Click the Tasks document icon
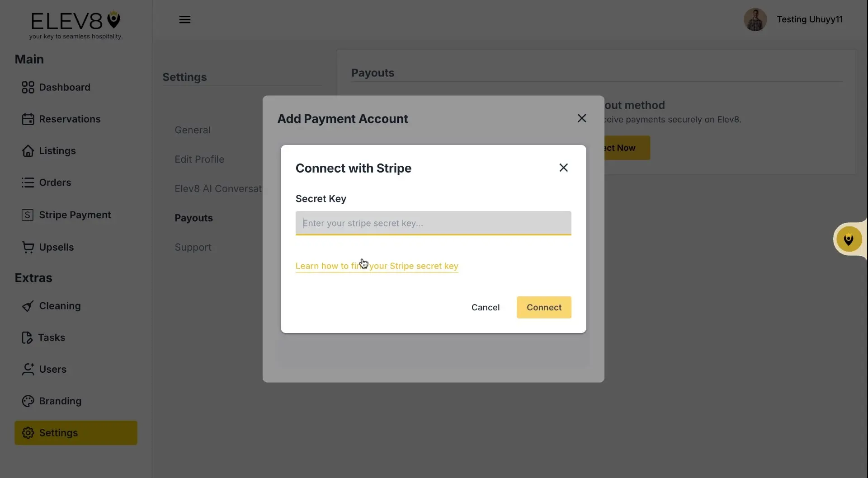The image size is (868, 478). coord(28,337)
